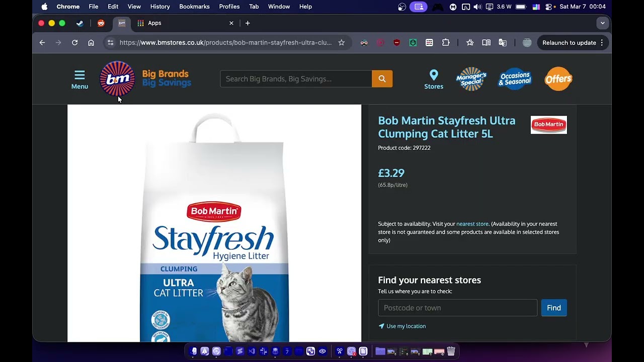
Task: Open the Chrome File menu
Action: coord(94,7)
